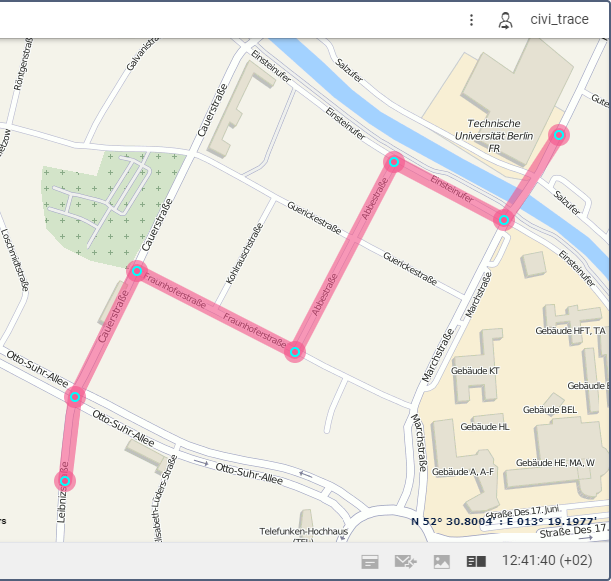Open the message exchange envelope icon
The height and width of the screenshot is (581, 611).
click(406, 562)
